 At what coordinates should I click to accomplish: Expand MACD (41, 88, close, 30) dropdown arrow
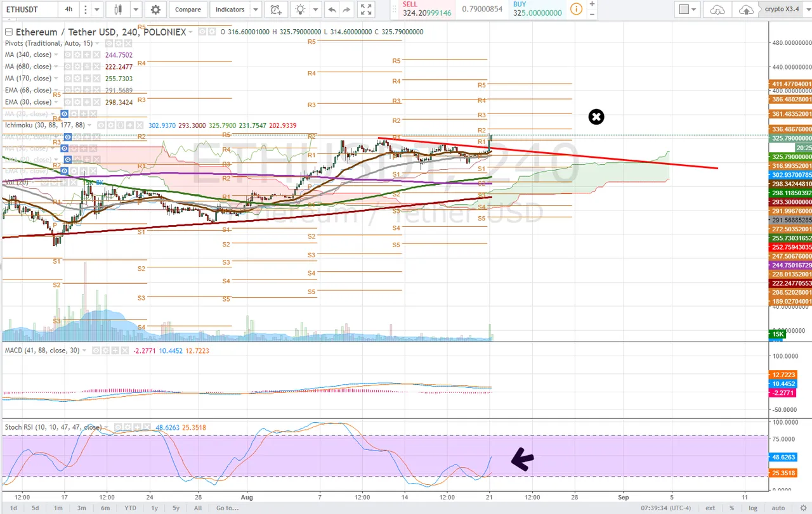coord(84,350)
